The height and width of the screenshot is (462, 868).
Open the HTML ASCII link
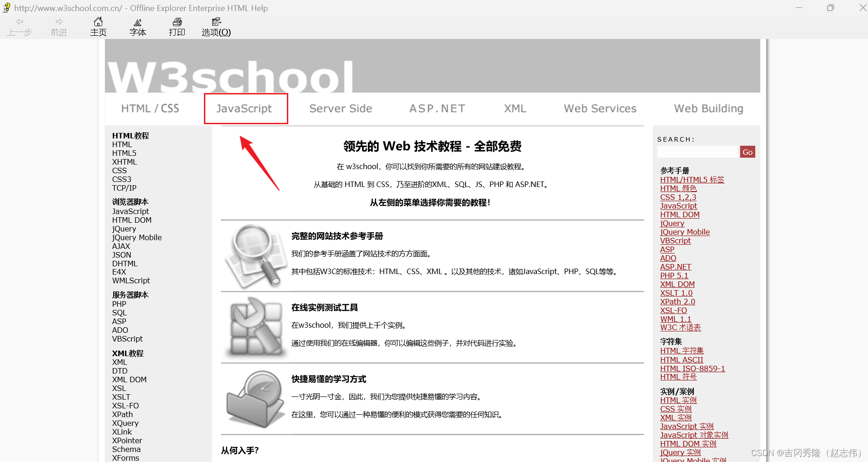[x=681, y=360]
